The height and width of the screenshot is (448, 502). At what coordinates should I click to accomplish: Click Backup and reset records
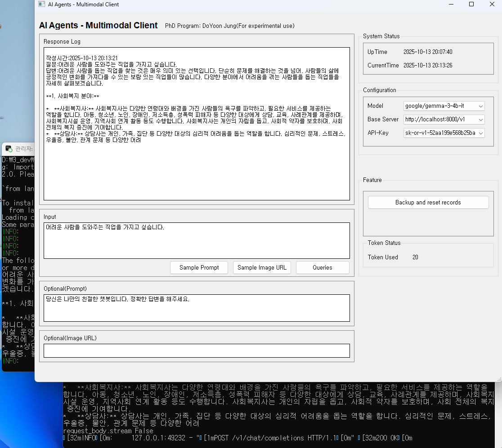(428, 203)
